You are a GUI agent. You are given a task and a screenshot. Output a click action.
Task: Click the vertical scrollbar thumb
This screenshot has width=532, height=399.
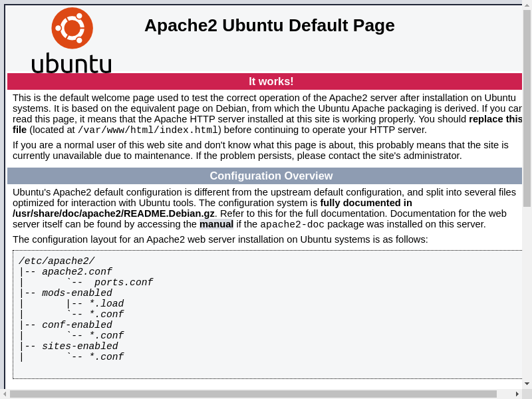(x=527, y=106)
